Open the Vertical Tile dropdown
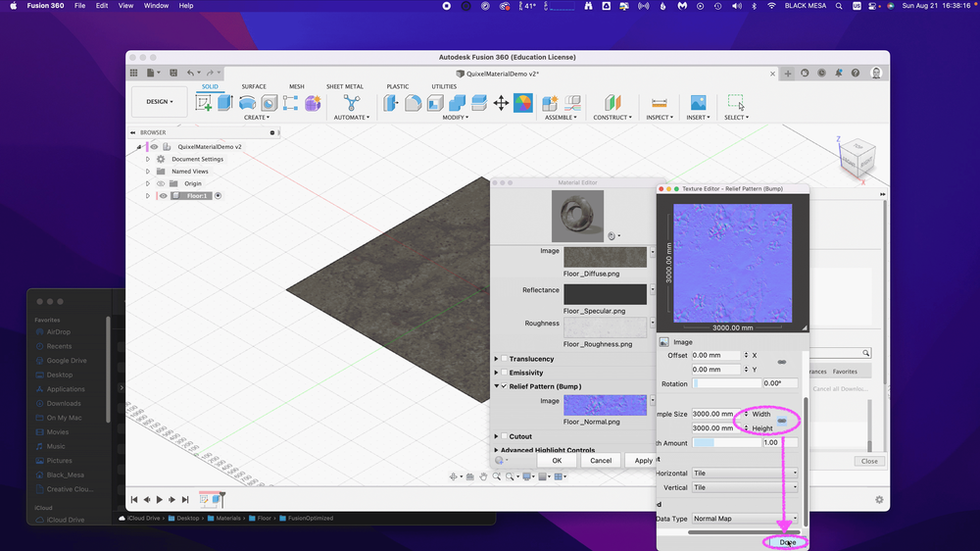This screenshot has height=551, width=980. [745, 488]
